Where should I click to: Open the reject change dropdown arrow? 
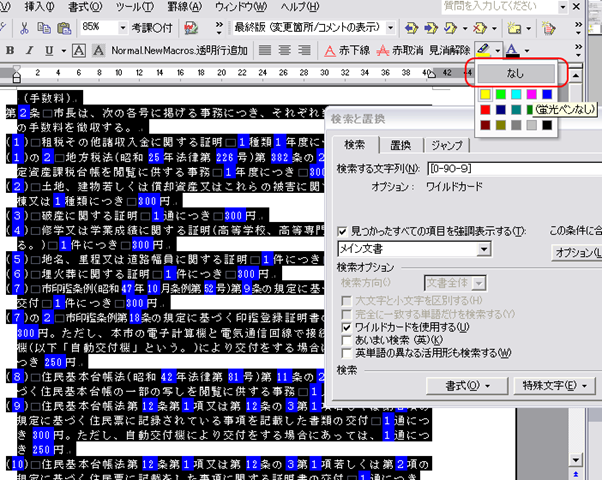click(x=494, y=28)
